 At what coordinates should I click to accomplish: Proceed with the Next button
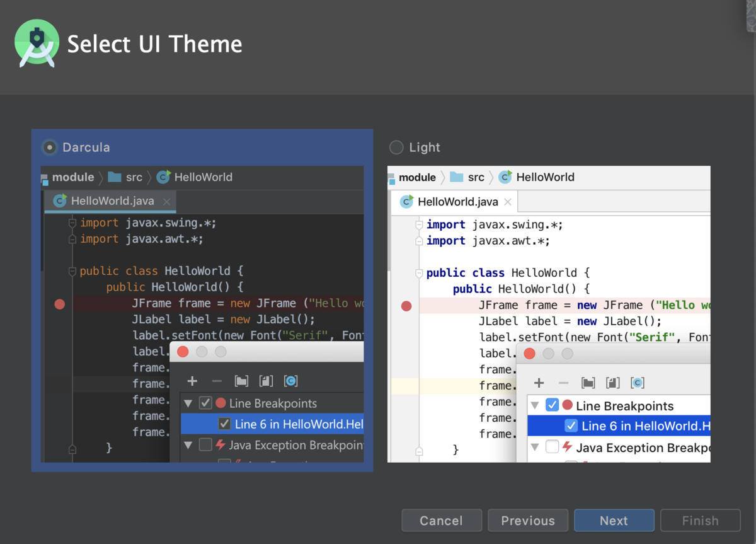[614, 521]
